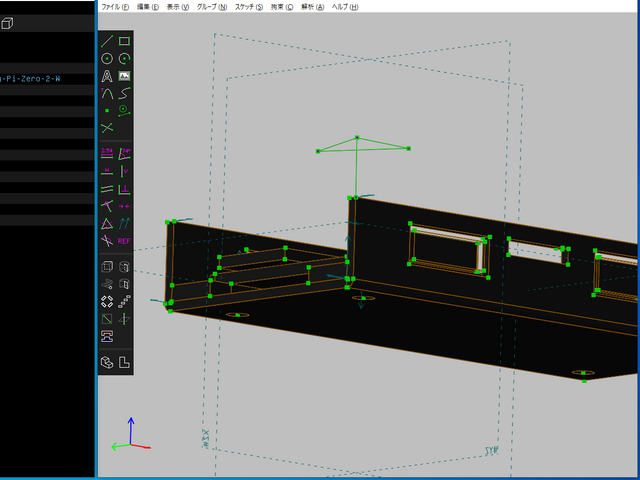The image size is (640, 480).
Task: Activate the text sketch tool
Action: pyautogui.click(x=107, y=76)
